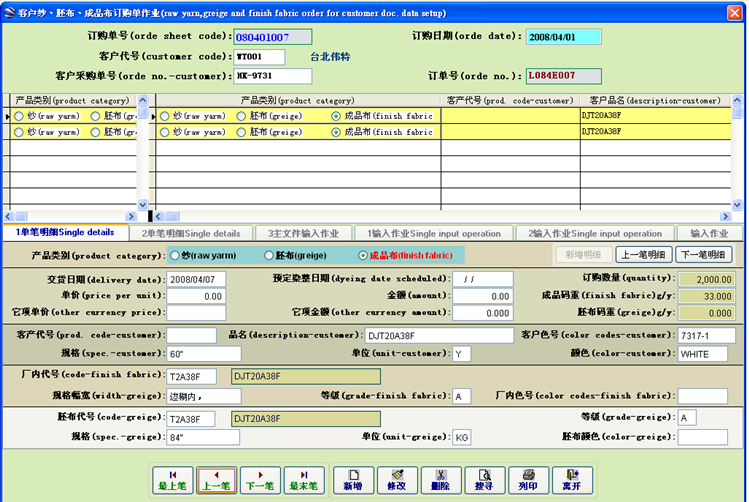
Task: Click 台北伟特 customer name text
Action: coord(330,57)
